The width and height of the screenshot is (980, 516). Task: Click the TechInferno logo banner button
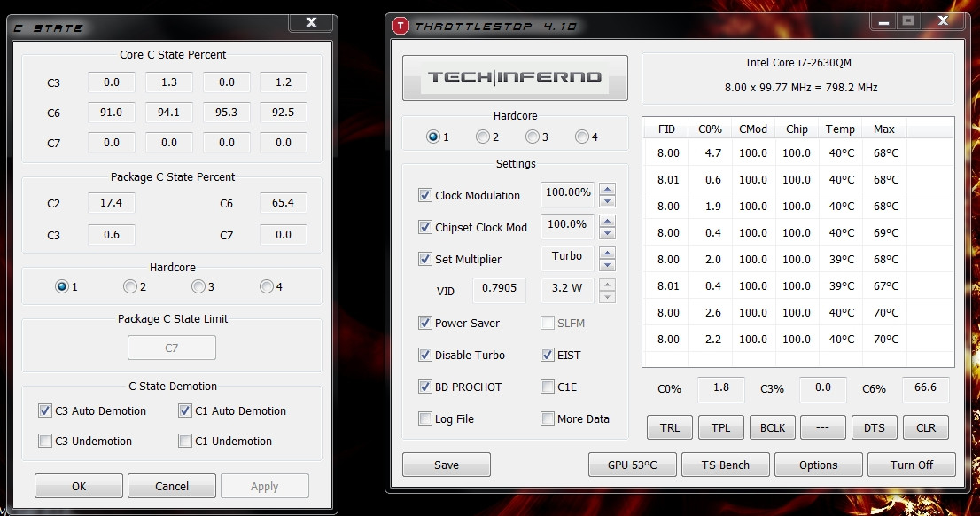[515, 77]
